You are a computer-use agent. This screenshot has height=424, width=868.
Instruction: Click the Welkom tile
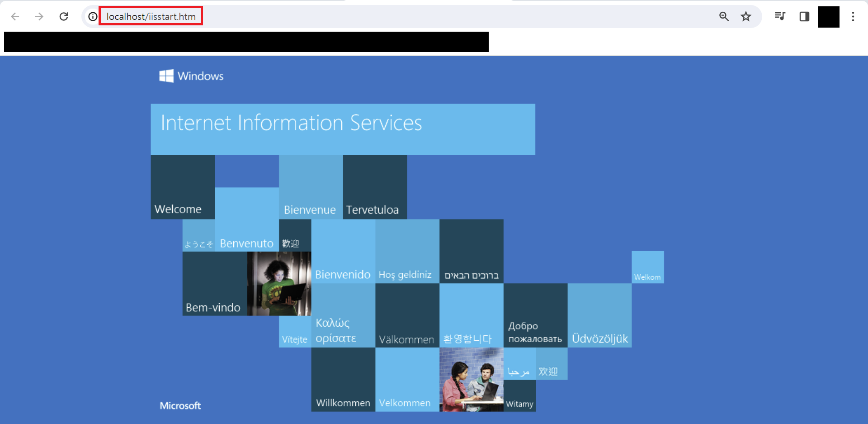648,267
